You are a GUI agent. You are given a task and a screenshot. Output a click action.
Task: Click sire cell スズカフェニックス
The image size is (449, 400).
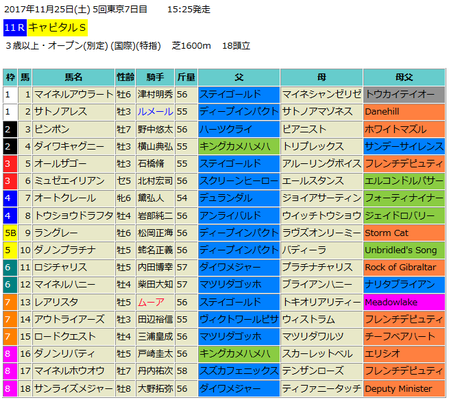239,371
